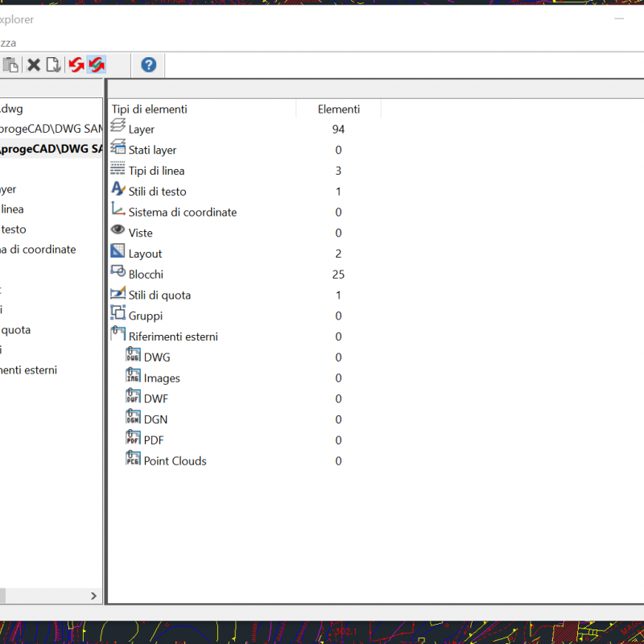Screen dimensions: 644x644
Task: Select Stili di quota in the list
Action: pyautogui.click(x=159, y=295)
